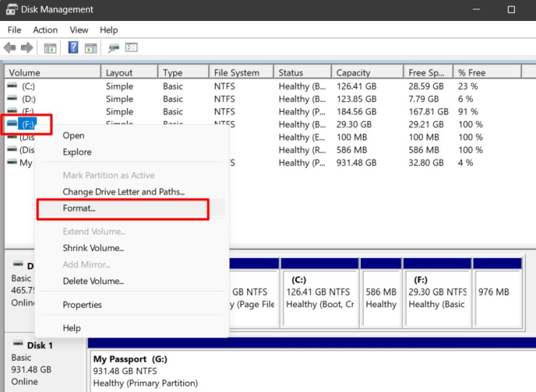Click Shrink Volume... in context menu

point(93,248)
